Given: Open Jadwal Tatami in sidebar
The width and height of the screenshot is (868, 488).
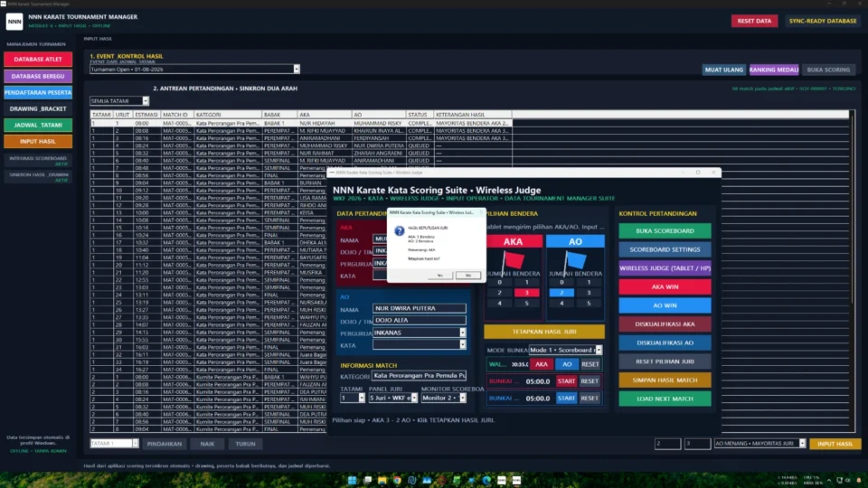Looking at the screenshot, I should pyautogui.click(x=38, y=125).
